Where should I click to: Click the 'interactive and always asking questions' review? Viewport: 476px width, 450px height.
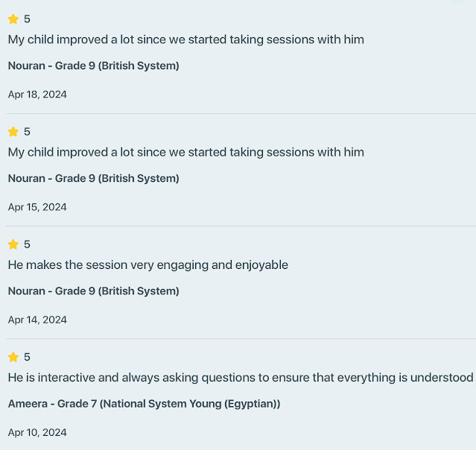click(240, 378)
